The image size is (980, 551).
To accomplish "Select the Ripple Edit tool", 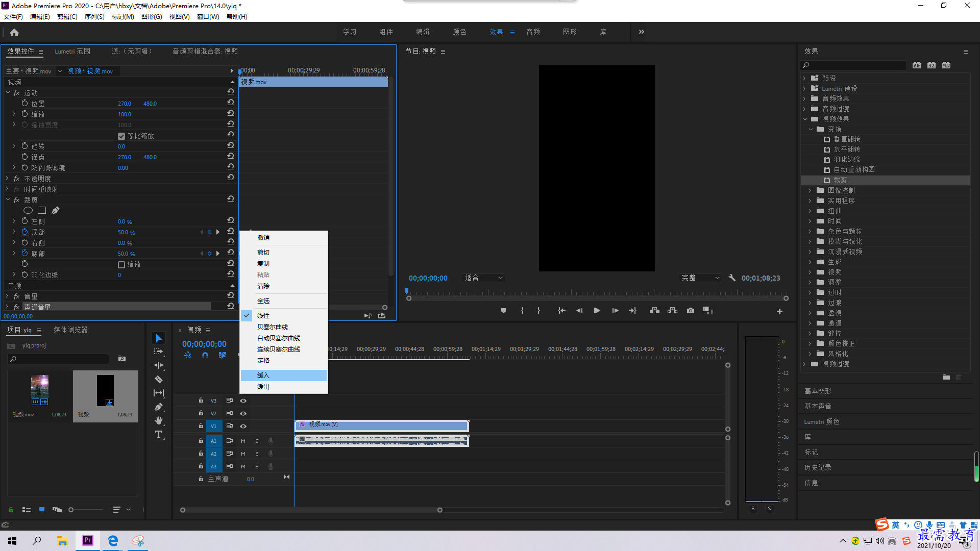I will pos(159,365).
